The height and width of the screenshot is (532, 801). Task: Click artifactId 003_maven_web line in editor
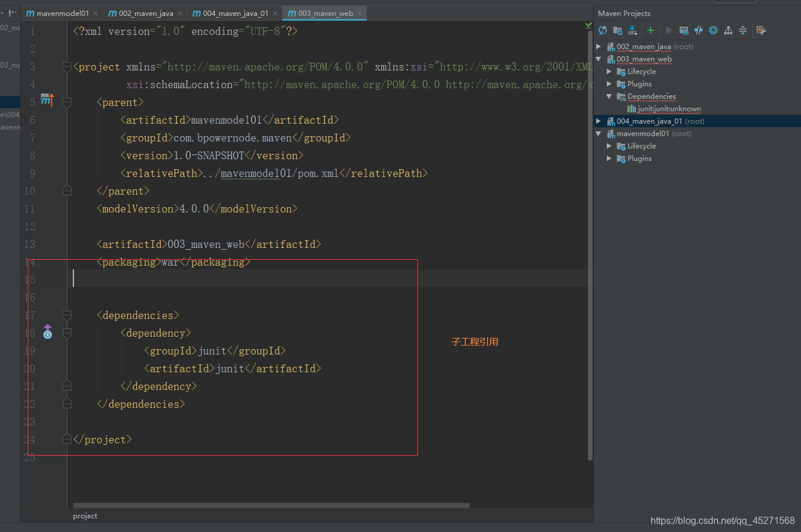tap(209, 244)
